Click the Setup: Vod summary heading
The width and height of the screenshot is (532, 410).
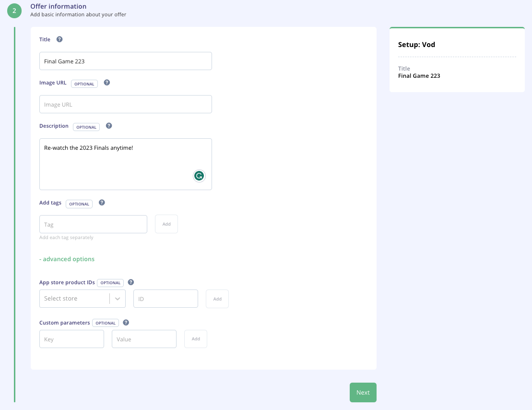coord(416,45)
